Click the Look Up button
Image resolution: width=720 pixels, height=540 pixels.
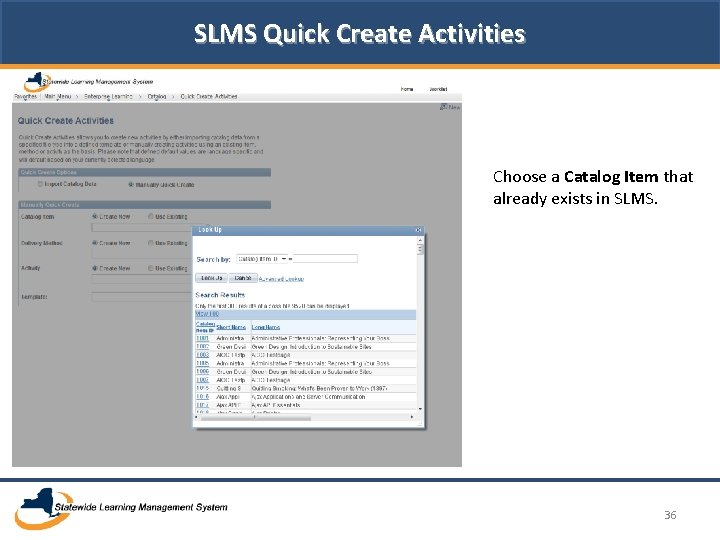click(x=211, y=278)
